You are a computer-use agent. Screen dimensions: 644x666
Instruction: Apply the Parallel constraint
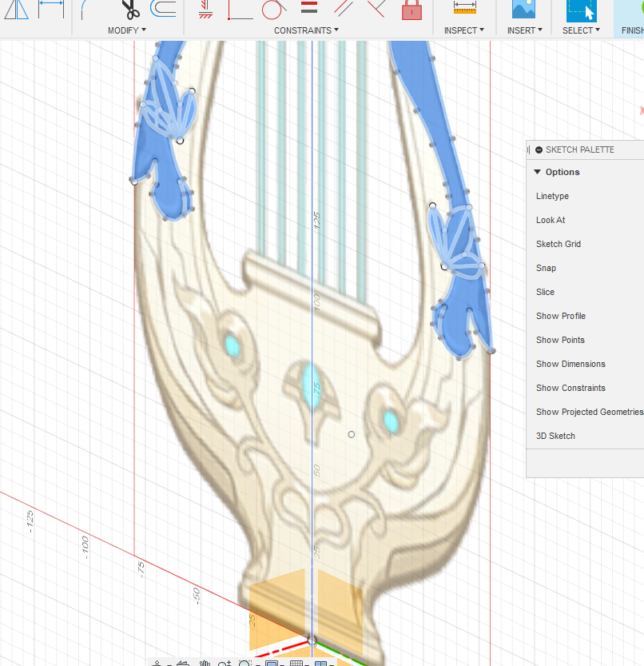344,9
